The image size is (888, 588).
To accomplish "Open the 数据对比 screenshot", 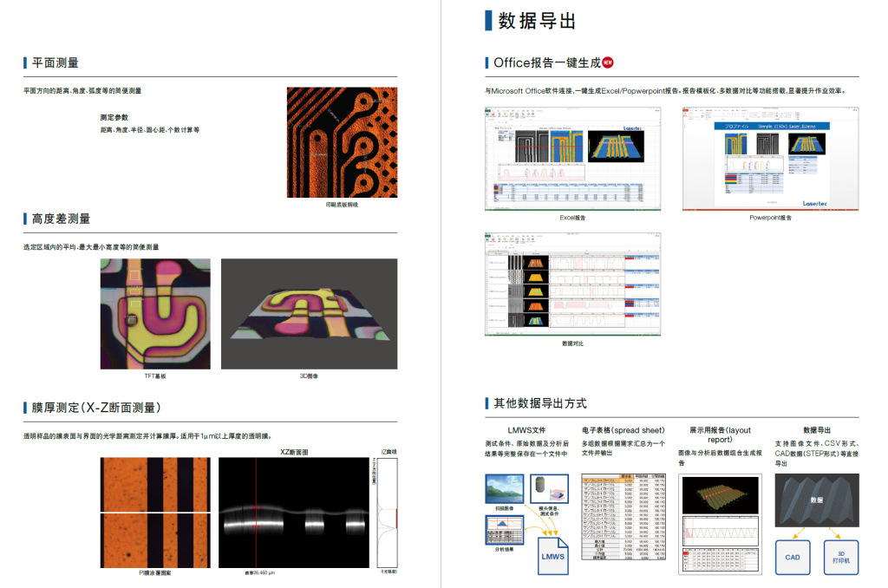I will 571,283.
